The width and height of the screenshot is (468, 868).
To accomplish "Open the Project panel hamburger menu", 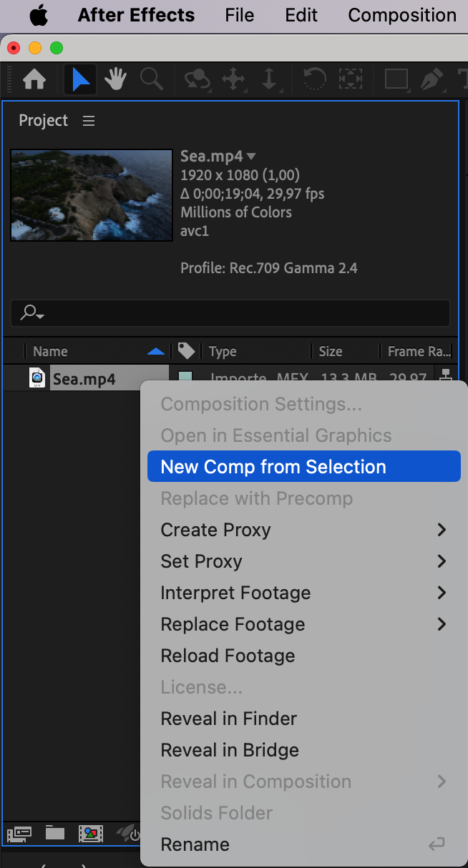I will pyautogui.click(x=89, y=121).
